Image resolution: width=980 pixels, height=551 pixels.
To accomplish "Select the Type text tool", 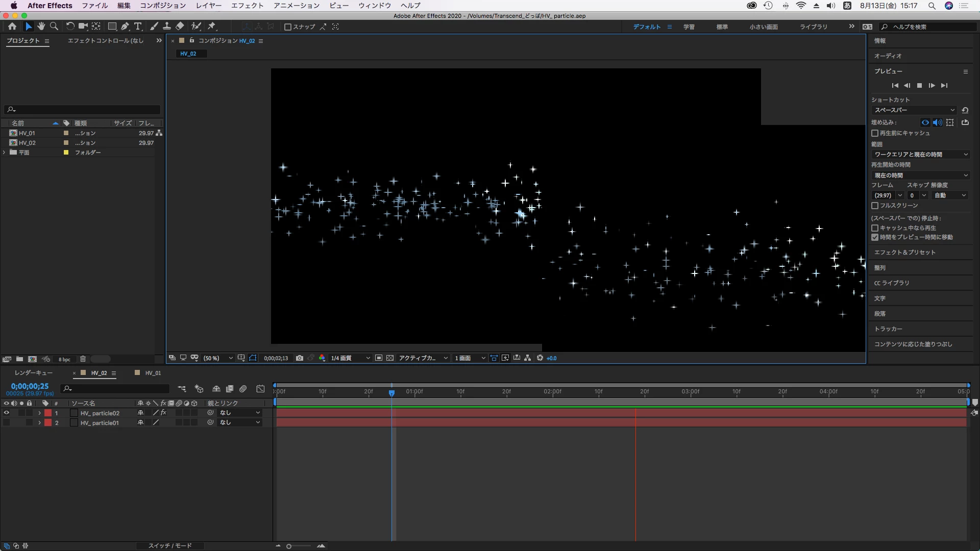I will [138, 27].
